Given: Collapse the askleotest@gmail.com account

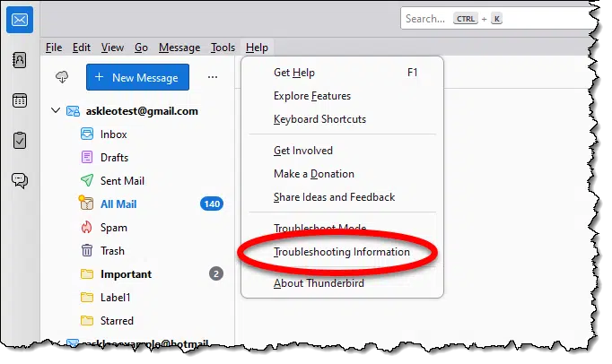Looking at the screenshot, I should click(x=56, y=110).
